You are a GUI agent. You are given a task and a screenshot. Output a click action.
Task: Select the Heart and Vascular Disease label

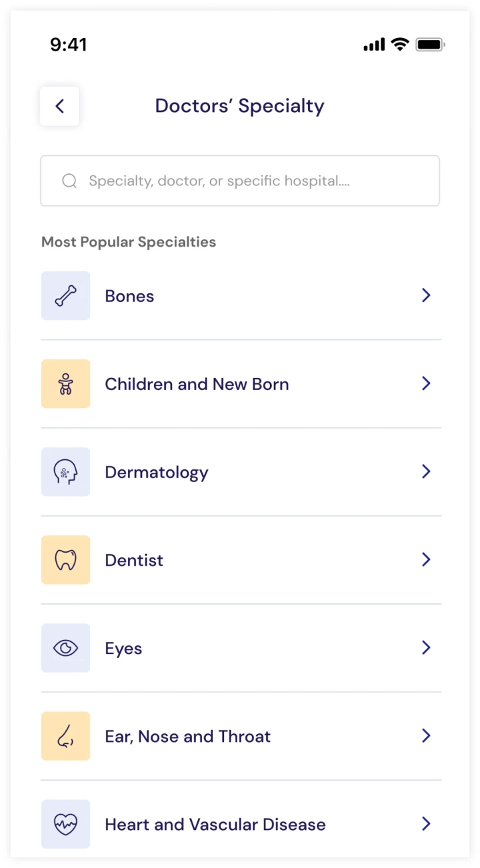(x=215, y=824)
